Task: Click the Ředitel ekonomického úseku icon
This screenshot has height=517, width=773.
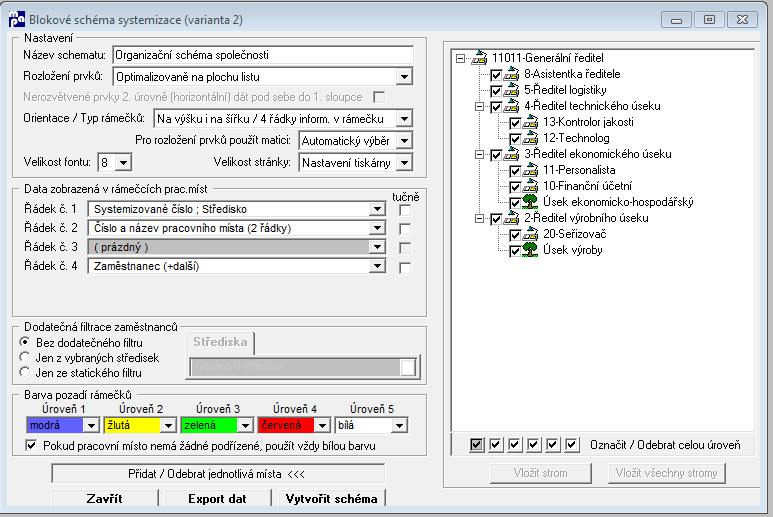Action: 511,154
